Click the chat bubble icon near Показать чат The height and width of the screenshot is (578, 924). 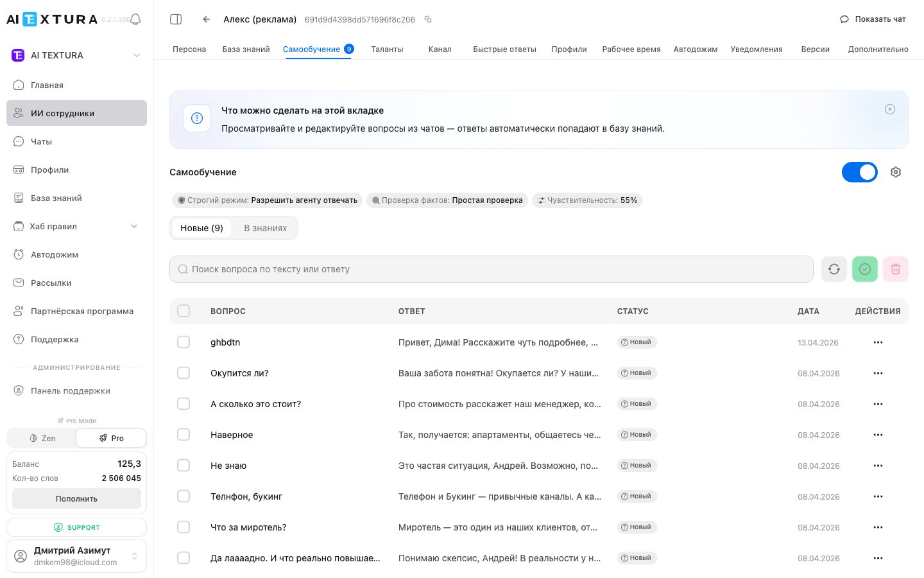[844, 19]
